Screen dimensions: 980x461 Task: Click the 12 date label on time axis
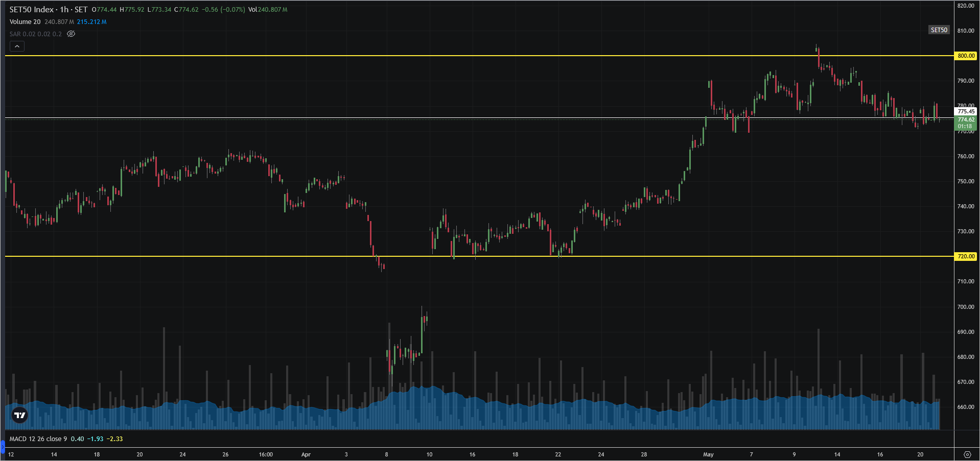coord(11,454)
